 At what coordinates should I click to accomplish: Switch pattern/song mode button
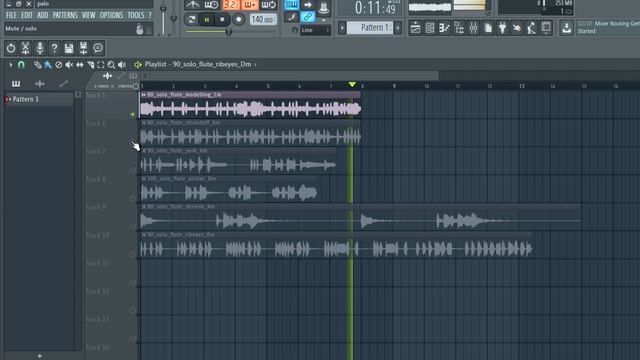(191, 19)
